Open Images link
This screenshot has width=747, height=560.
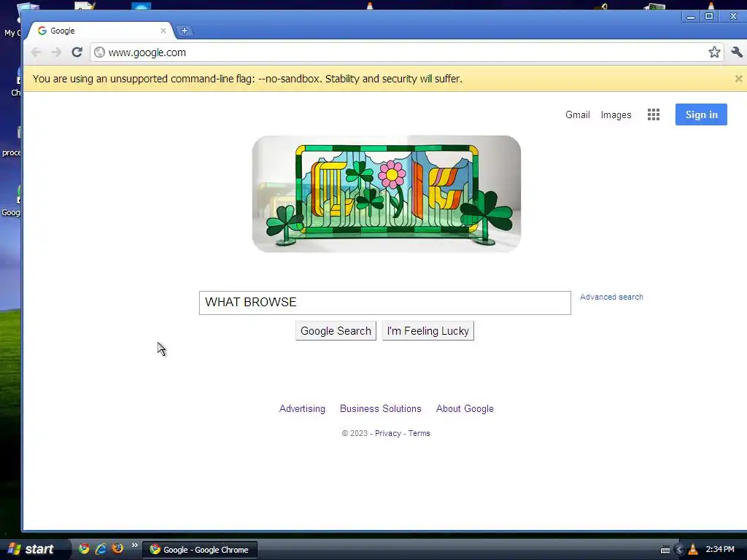(616, 114)
